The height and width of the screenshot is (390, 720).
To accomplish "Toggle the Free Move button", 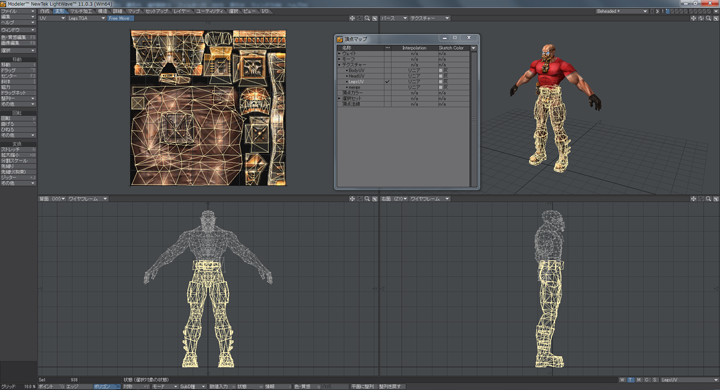I will 120,18.
